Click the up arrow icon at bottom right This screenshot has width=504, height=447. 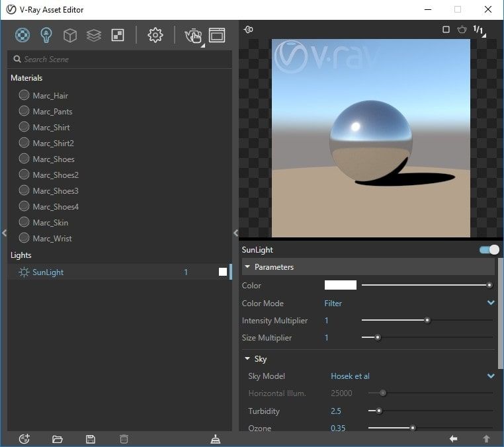[486, 438]
